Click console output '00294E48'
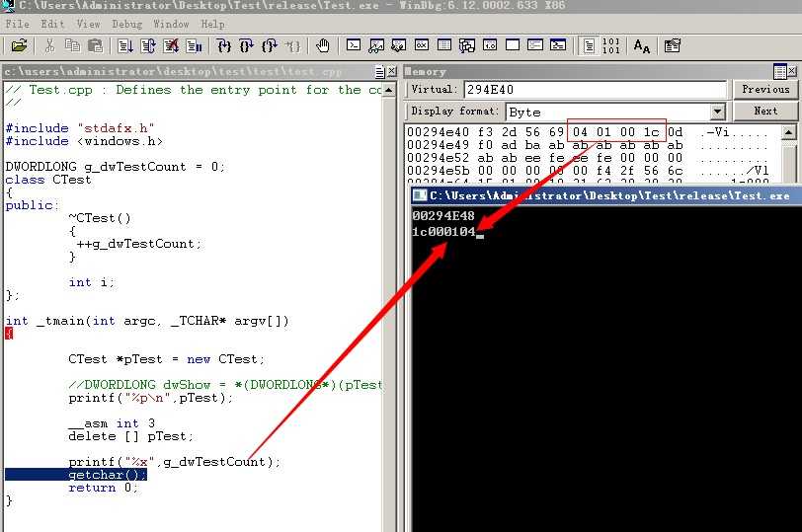This screenshot has height=532, width=802. 443,215
